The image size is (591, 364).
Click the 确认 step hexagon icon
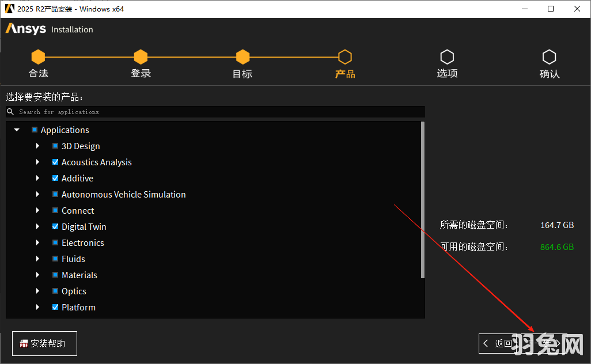pos(549,56)
